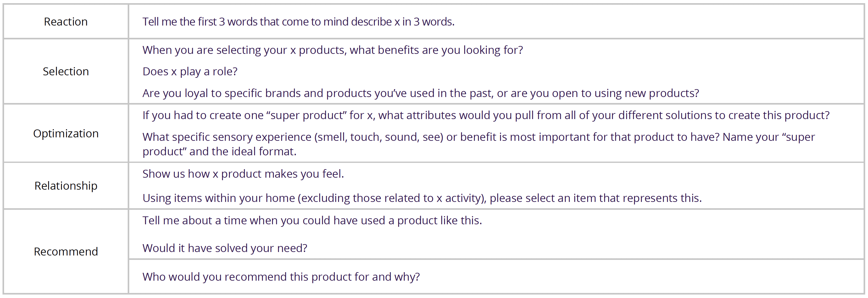Click 'Show us how x product makes you feel'
The width and height of the screenshot is (868, 298).
pos(243,174)
